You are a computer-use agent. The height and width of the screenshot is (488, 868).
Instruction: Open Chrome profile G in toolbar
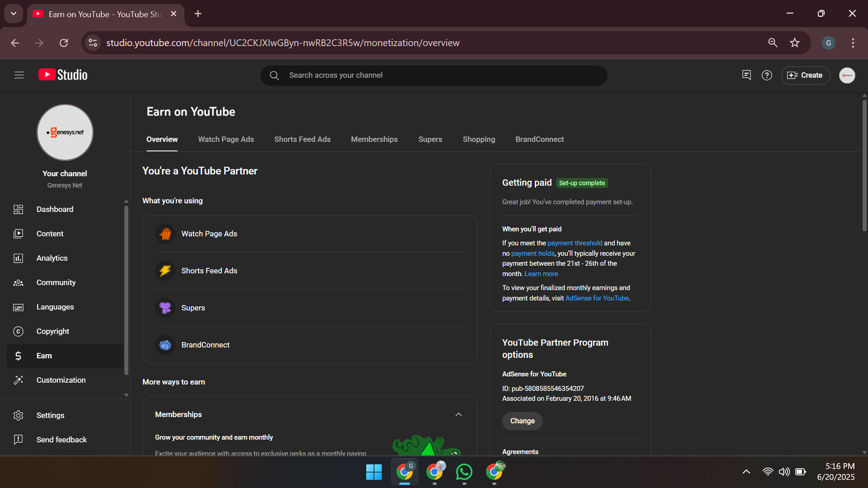(828, 43)
